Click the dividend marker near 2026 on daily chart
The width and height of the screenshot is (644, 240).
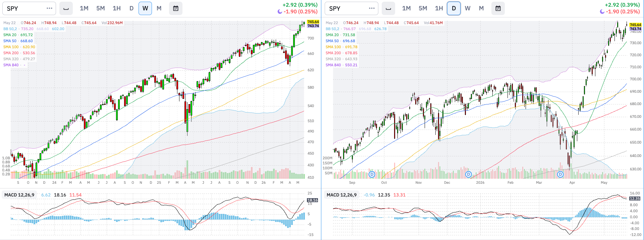pyautogui.click(x=469, y=174)
